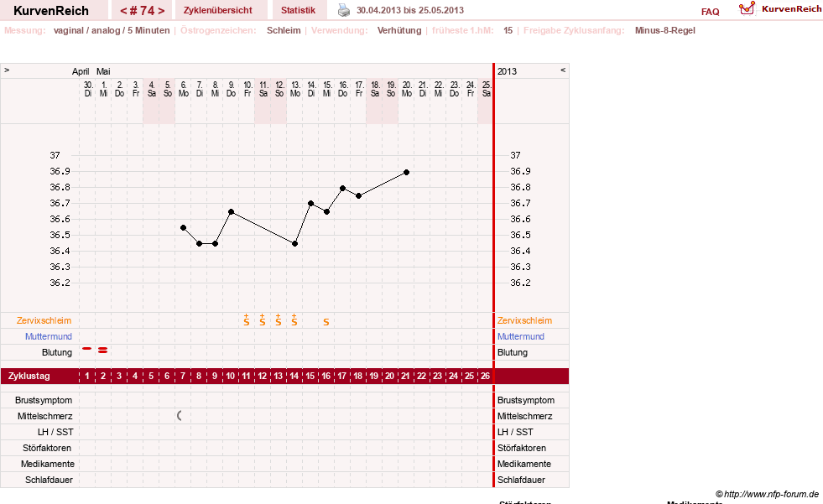Click the Verwendung value Verhütung

tap(399, 30)
